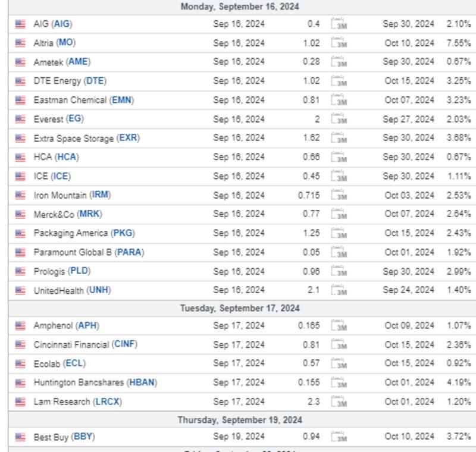Select the EMN ticker for Eastman Chemical
476x452 pixels.
tap(121, 100)
